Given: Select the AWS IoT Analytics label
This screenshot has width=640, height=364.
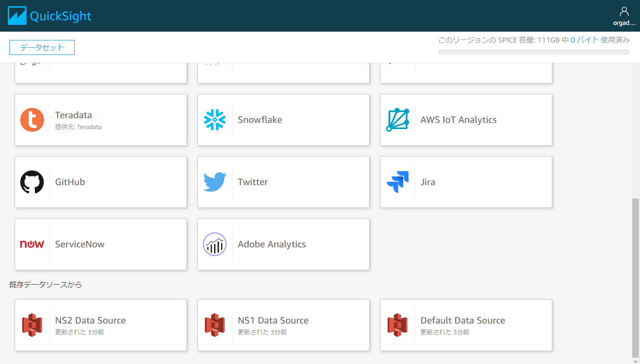Looking at the screenshot, I should coord(459,120).
